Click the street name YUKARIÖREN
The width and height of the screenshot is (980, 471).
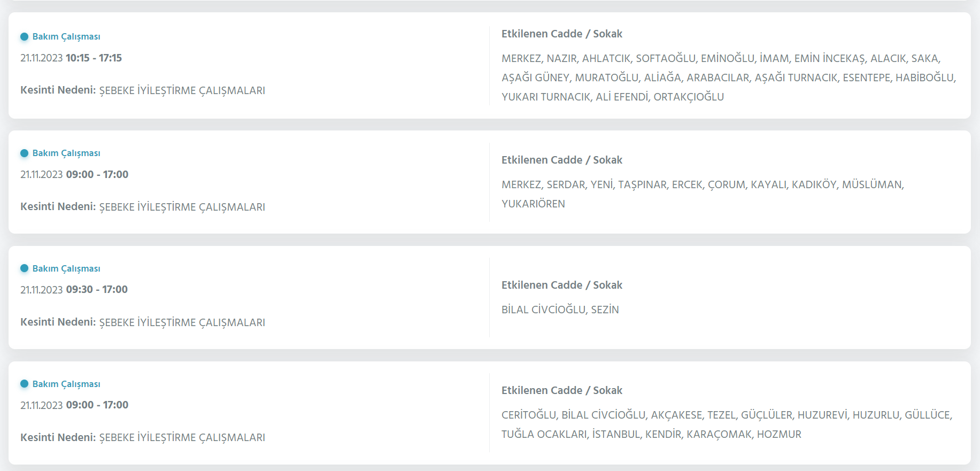pyautogui.click(x=533, y=204)
